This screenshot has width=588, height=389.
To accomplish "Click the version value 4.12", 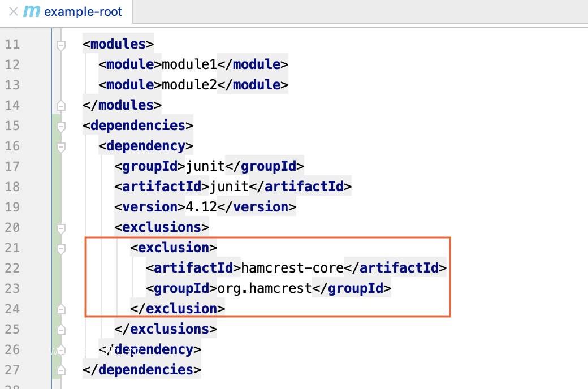I will (201, 206).
